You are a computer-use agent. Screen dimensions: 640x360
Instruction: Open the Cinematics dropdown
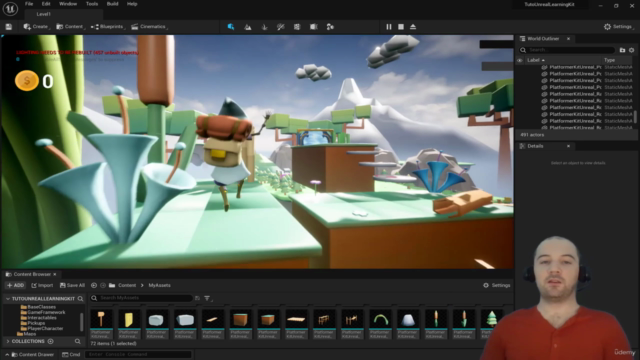click(149, 27)
